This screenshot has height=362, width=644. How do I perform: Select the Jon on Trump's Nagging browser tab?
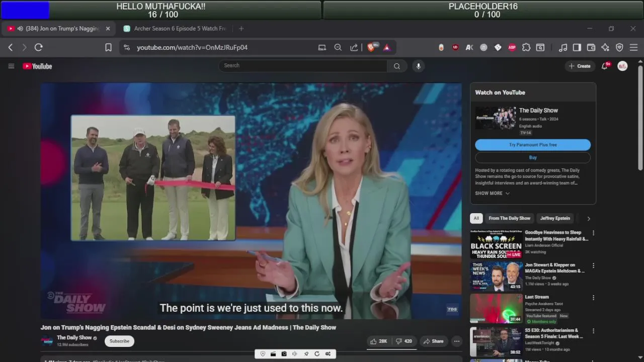pos(57,29)
